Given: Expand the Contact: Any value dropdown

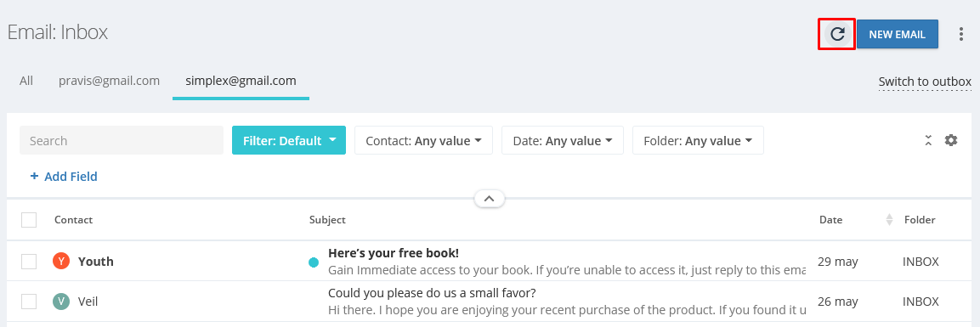Looking at the screenshot, I should 424,140.
